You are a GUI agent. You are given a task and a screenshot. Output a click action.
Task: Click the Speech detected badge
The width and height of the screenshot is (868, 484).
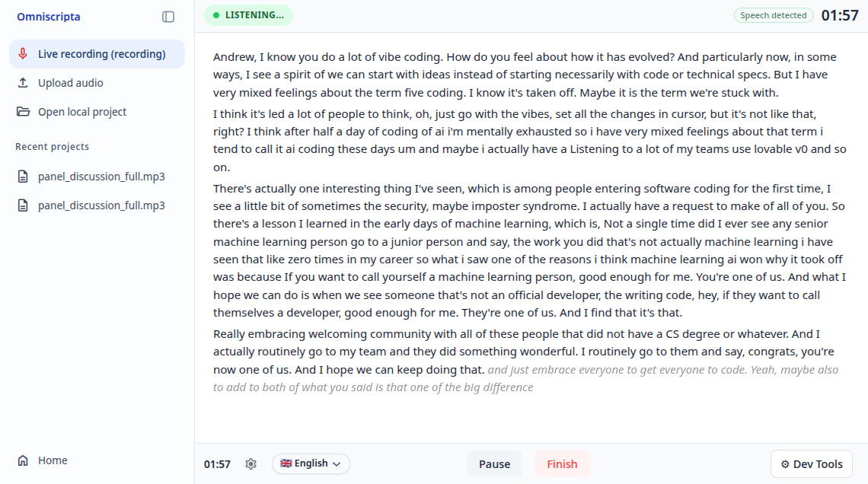[773, 15]
